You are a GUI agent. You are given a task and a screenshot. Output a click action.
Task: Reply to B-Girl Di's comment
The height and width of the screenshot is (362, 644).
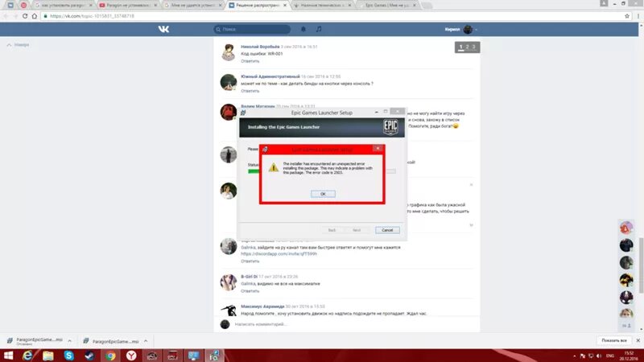pyautogui.click(x=250, y=291)
